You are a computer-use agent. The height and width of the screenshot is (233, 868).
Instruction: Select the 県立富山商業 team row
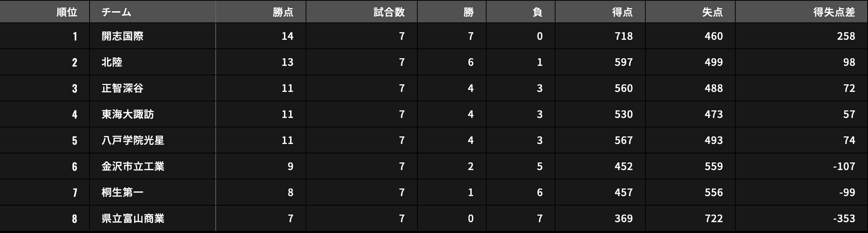click(x=133, y=219)
